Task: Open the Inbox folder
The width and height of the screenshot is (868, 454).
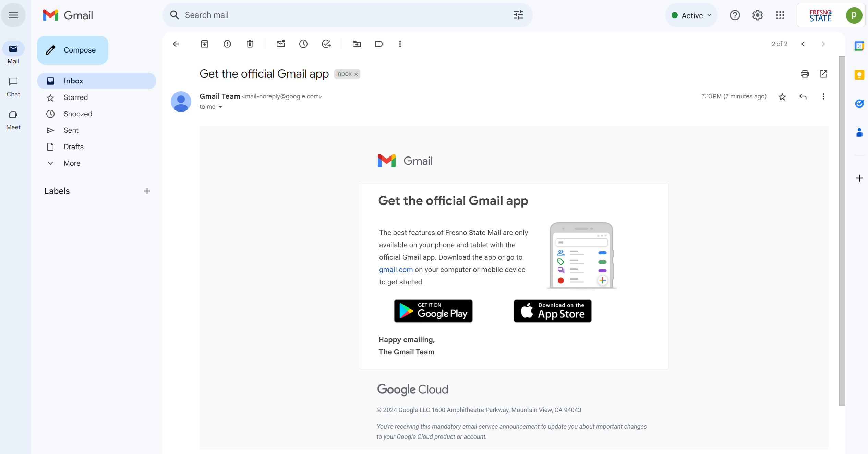Action: tap(97, 81)
